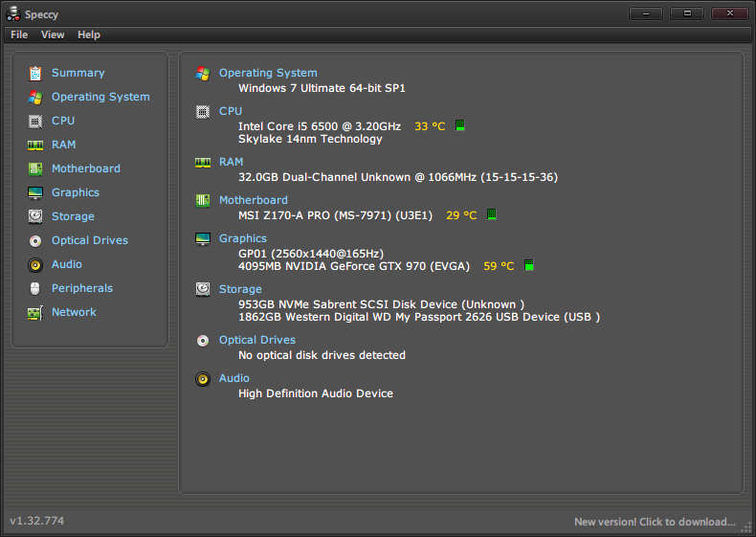Click the Speccy app icon in title bar
The image size is (756, 537).
click(x=13, y=14)
